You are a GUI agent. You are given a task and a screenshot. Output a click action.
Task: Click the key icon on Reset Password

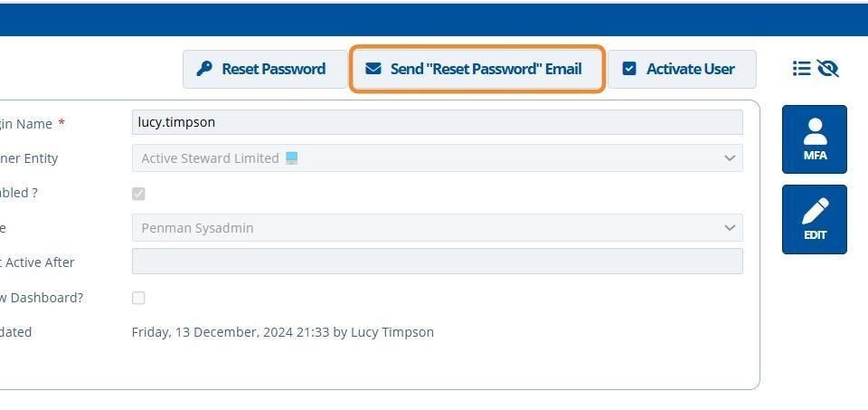pos(204,69)
